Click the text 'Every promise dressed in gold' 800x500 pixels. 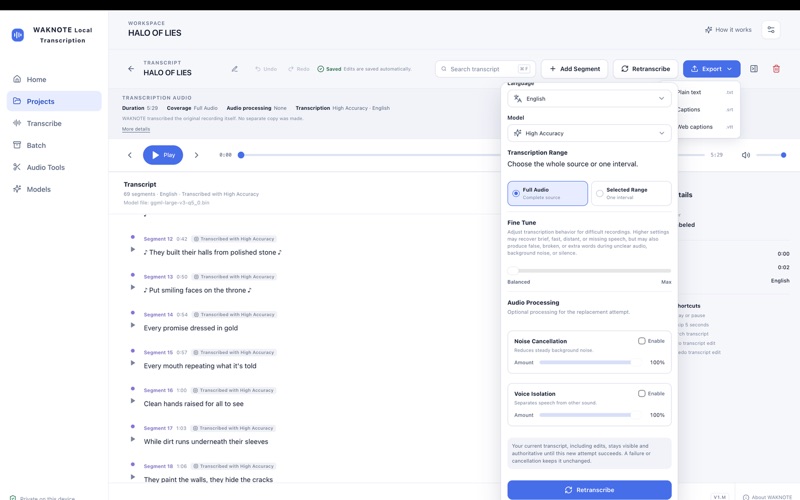(x=191, y=328)
